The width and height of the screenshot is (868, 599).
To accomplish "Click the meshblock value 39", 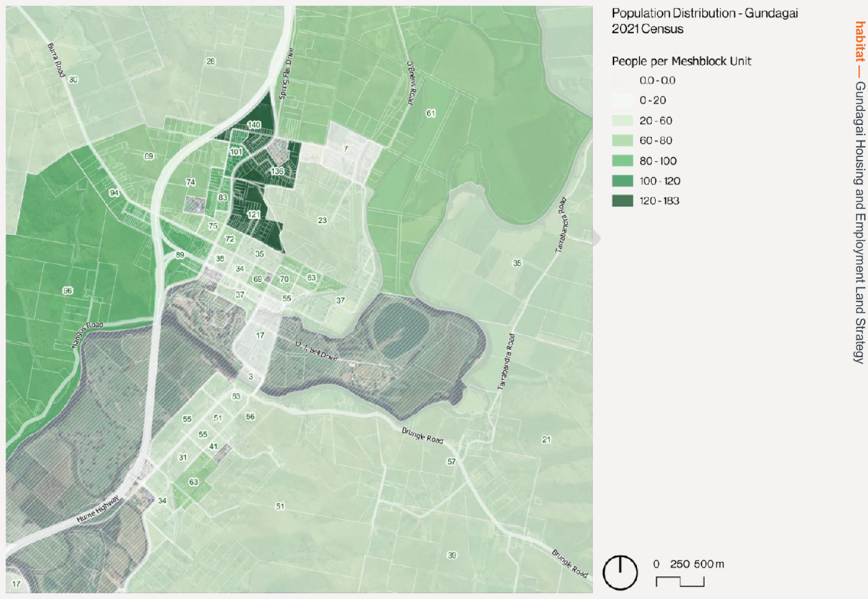I will (452, 555).
